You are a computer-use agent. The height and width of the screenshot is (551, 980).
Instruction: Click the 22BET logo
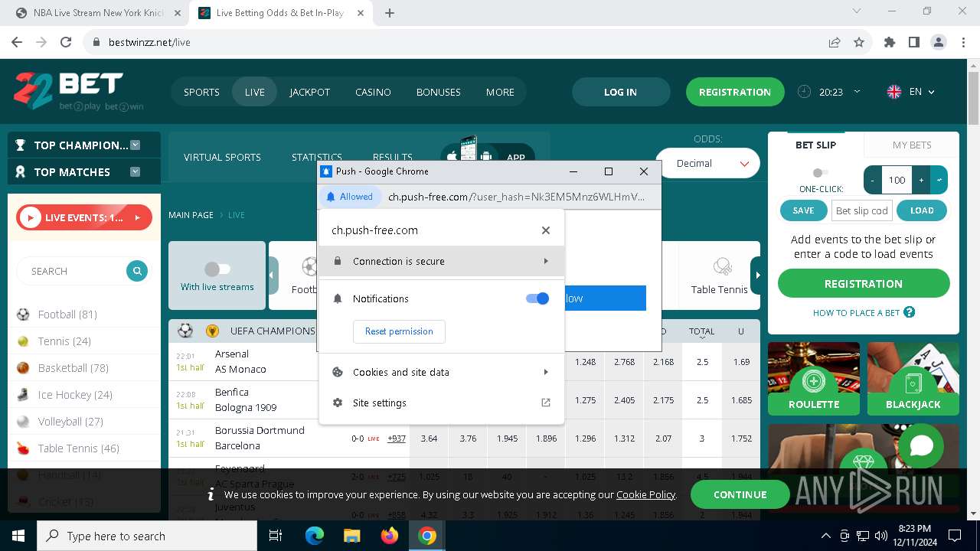point(78,92)
